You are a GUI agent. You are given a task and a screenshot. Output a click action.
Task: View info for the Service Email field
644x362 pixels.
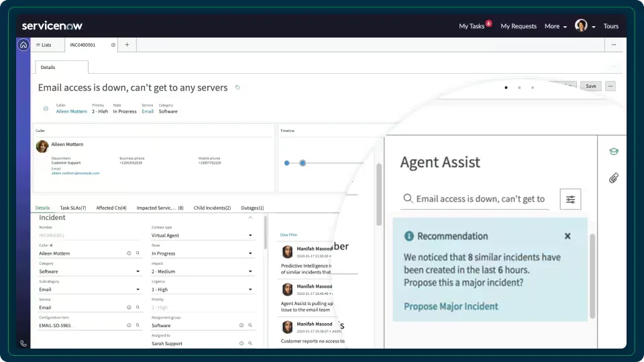pyautogui.click(x=129, y=308)
